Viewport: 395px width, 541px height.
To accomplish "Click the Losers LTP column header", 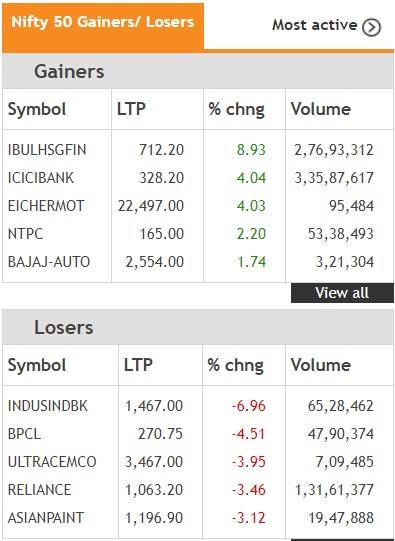I will 138,365.
